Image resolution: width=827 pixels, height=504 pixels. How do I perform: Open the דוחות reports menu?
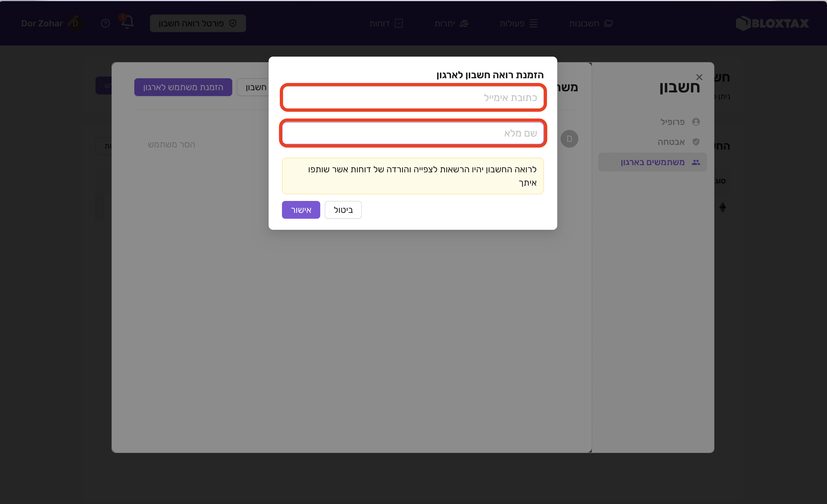[x=386, y=23]
